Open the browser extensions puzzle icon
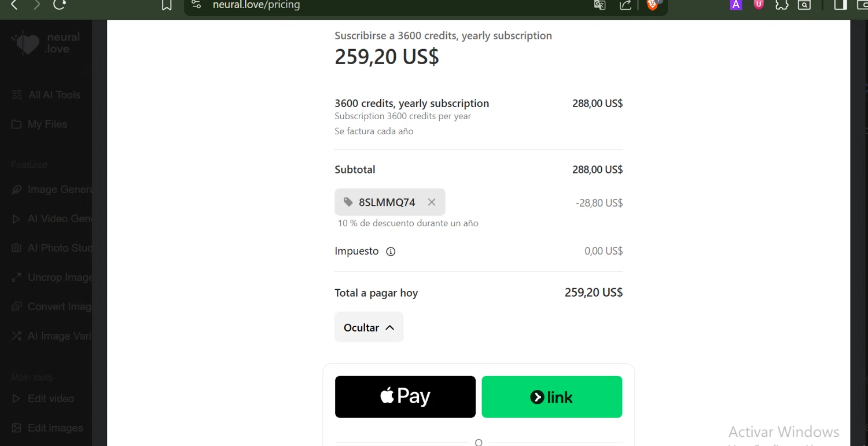Viewport: 868px width, 446px height. 781,5
